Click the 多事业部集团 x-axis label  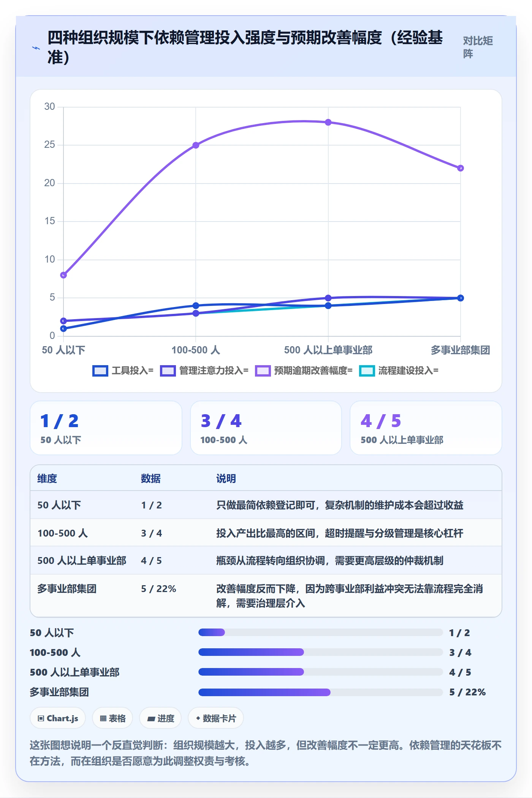(x=461, y=350)
